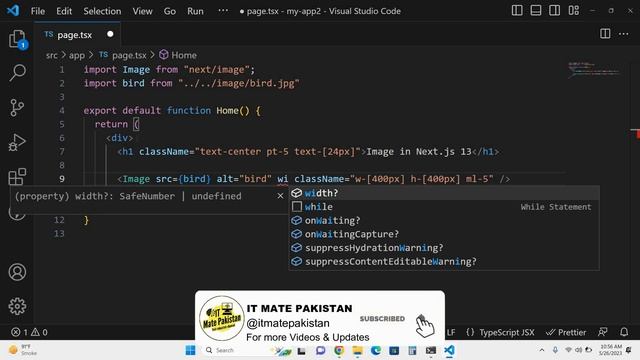This screenshot has height=360, width=640.
Task: Click the app breadcrumb
Action: point(77,55)
